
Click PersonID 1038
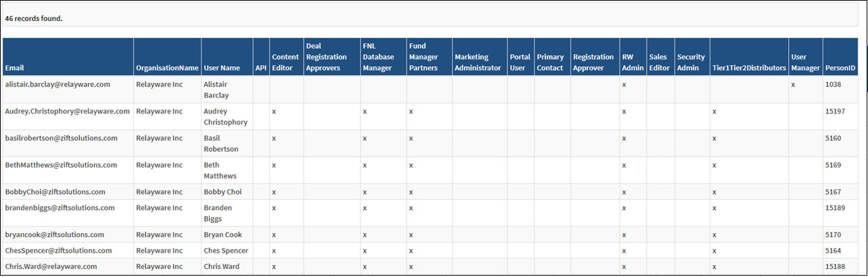[833, 84]
